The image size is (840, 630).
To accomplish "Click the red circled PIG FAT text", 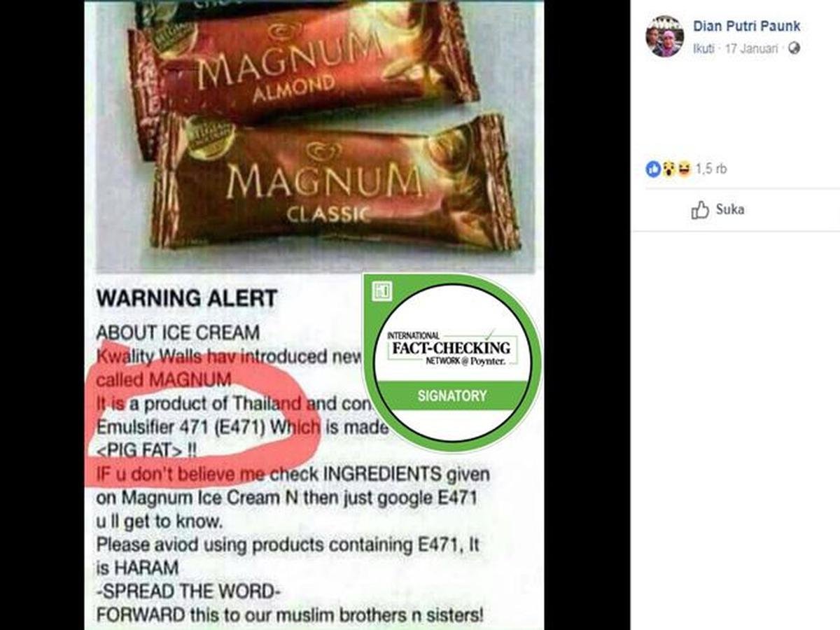I will pyautogui.click(x=146, y=449).
